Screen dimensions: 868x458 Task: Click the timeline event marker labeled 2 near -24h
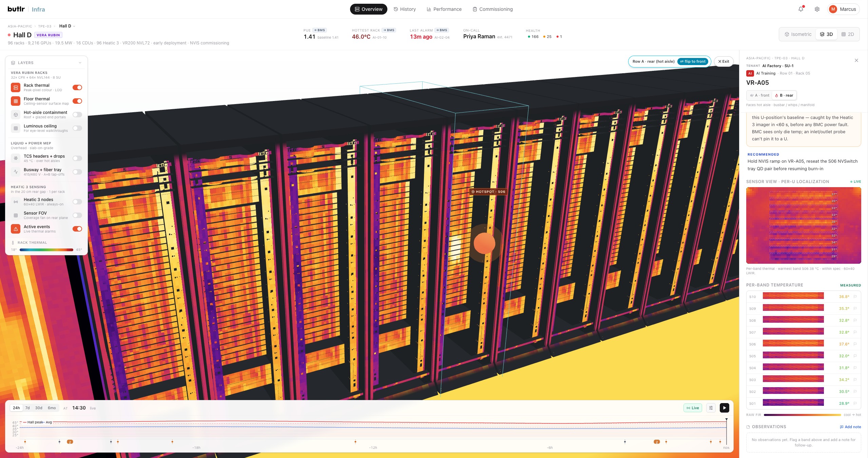pyautogui.click(x=70, y=442)
